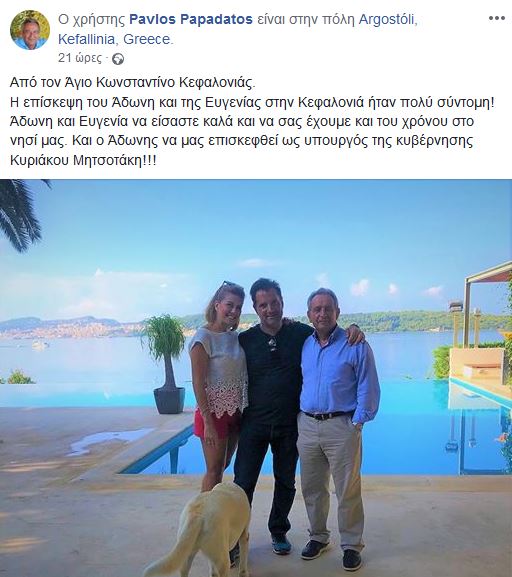Click the palm leaves in the photo corner

[x=21, y=212]
